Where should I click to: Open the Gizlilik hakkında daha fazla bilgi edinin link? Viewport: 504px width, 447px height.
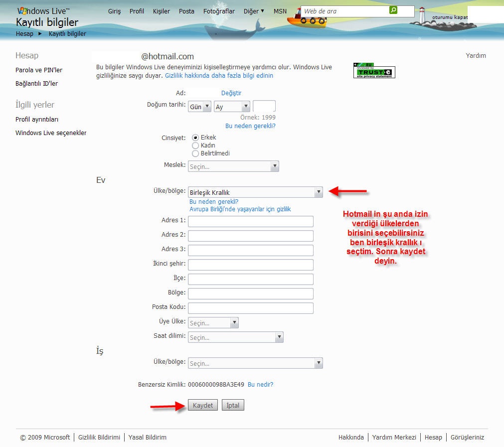click(x=219, y=76)
